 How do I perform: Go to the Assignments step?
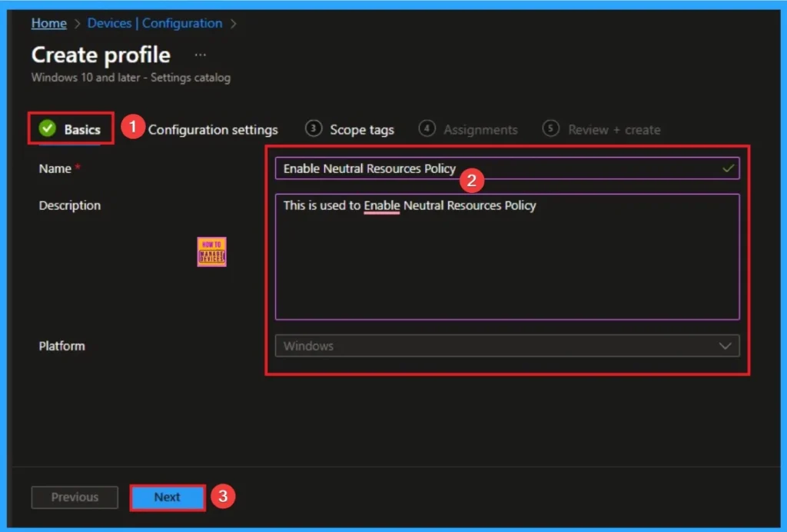[x=480, y=130]
